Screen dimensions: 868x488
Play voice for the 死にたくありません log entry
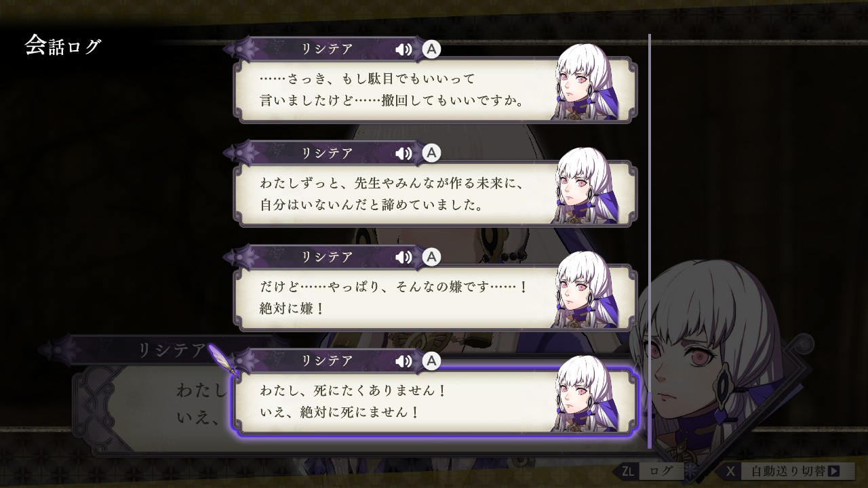[x=403, y=361]
